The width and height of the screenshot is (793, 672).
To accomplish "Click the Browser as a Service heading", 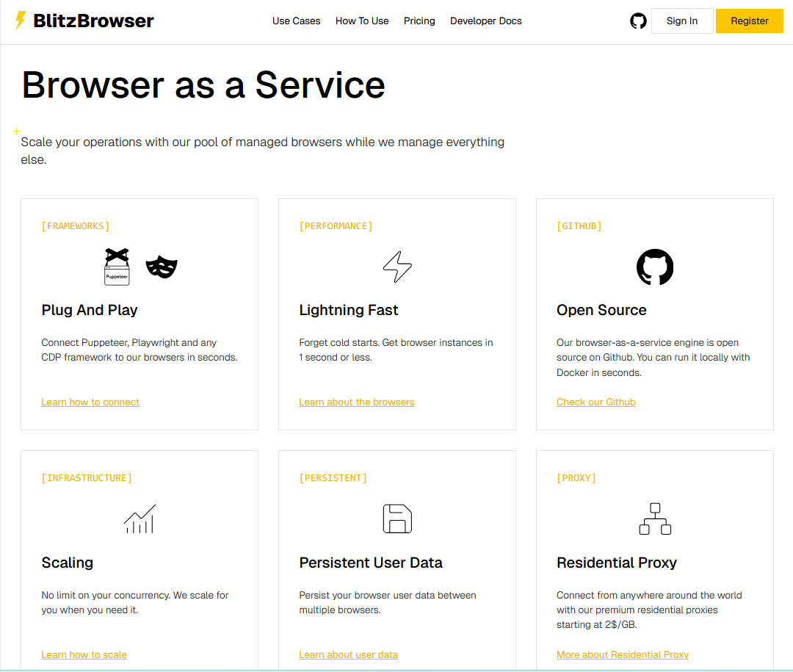I will pos(203,84).
